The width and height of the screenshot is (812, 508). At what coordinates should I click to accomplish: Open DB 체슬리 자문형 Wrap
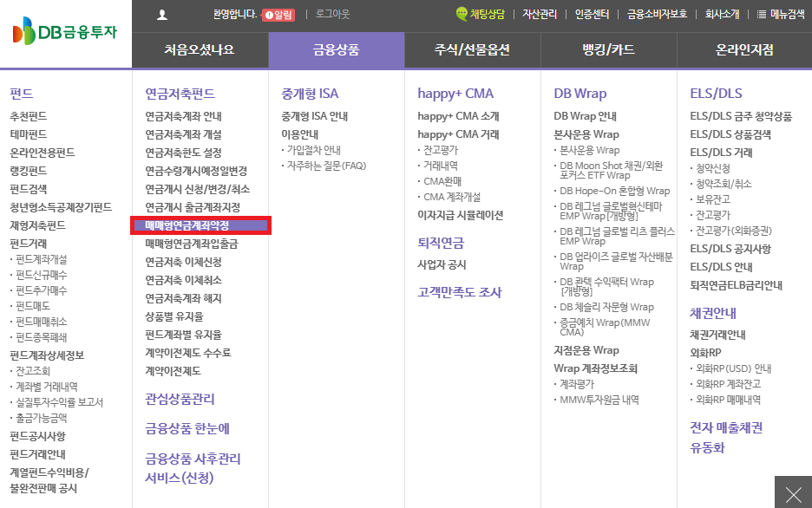pyautogui.click(x=607, y=307)
